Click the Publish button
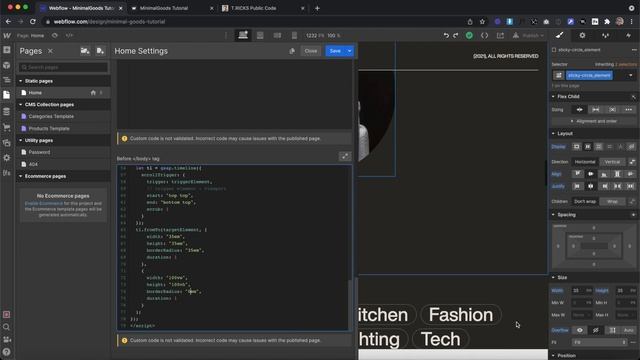Screen dimensions: 640x360 530,36
